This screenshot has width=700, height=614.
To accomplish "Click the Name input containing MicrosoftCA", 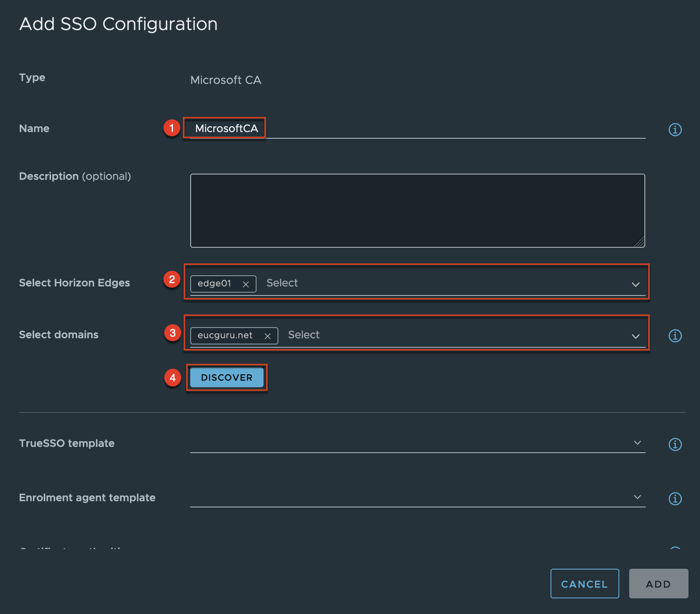I will (418, 129).
